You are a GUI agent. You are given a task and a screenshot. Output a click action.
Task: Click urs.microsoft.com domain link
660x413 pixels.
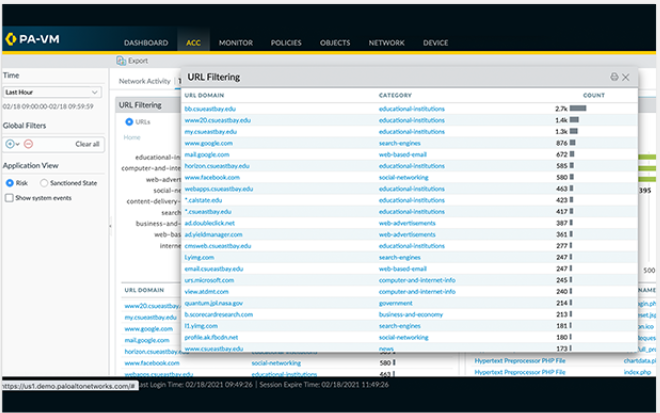[209, 280]
